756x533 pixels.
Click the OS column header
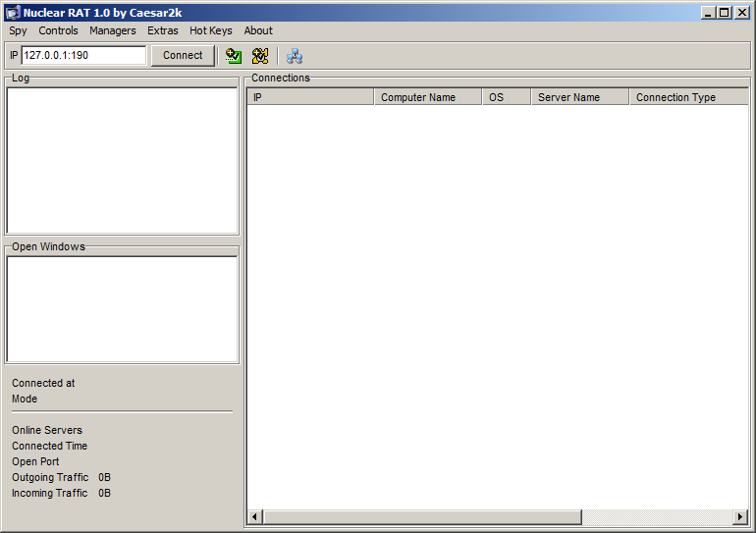(506, 97)
